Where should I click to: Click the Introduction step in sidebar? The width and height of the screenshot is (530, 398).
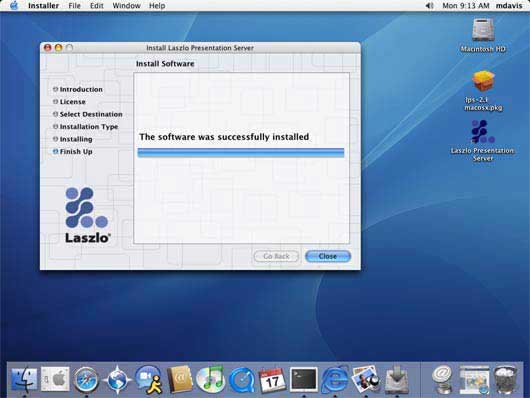tap(78, 89)
